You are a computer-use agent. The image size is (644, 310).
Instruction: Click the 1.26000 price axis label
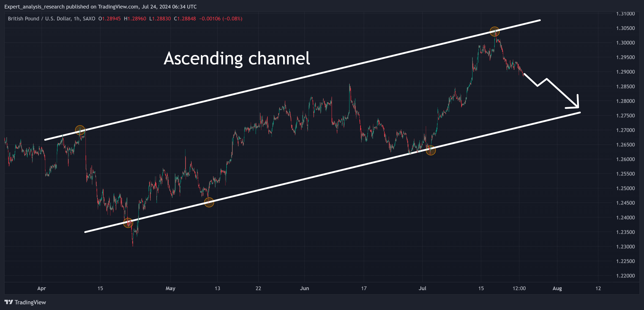(x=625, y=159)
